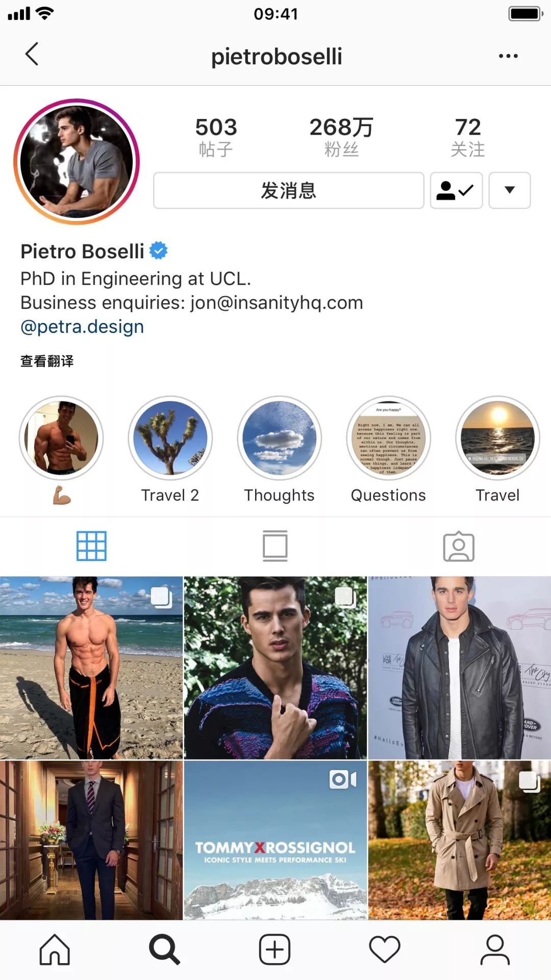This screenshot has height=980, width=551.
Task: View the 268万 followers list
Action: click(x=341, y=137)
